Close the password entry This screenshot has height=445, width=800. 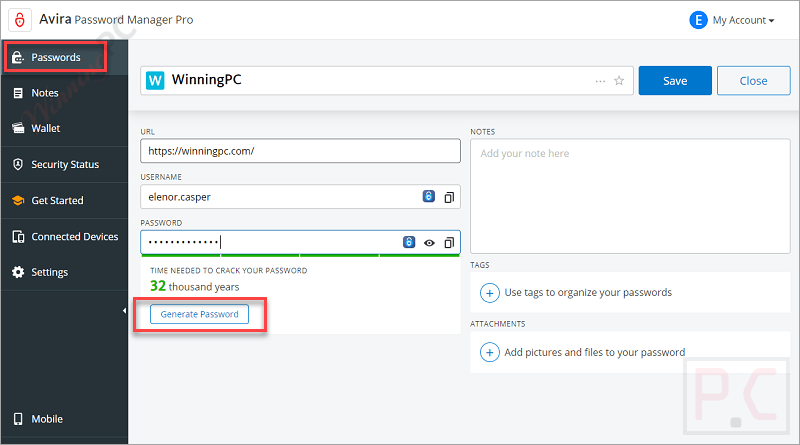754,81
